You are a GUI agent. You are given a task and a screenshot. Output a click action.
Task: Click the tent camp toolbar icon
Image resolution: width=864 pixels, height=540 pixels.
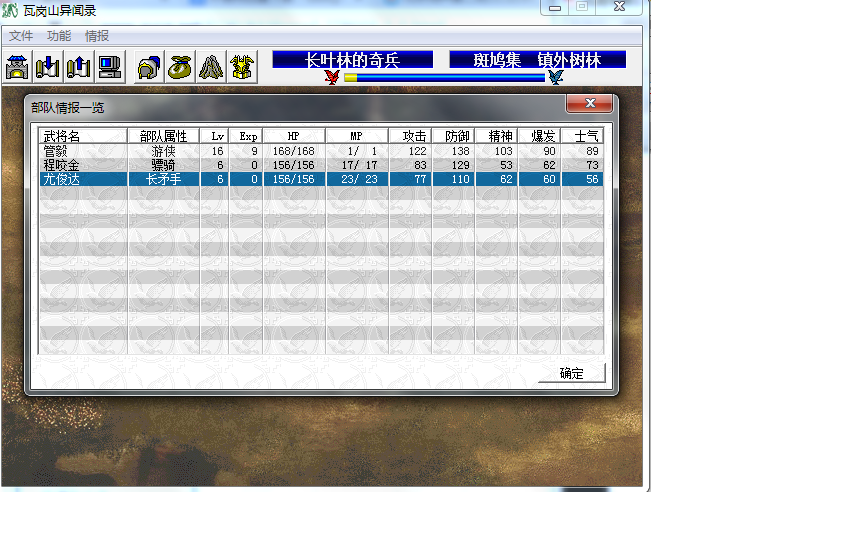pos(211,68)
